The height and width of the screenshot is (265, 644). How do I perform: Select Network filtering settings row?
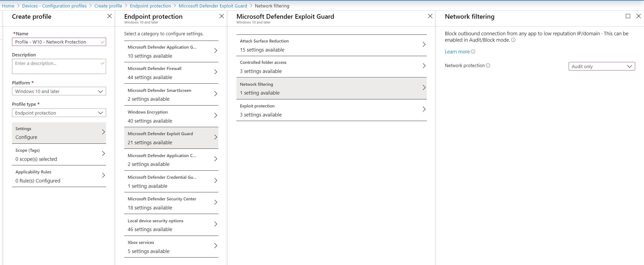[332, 88]
